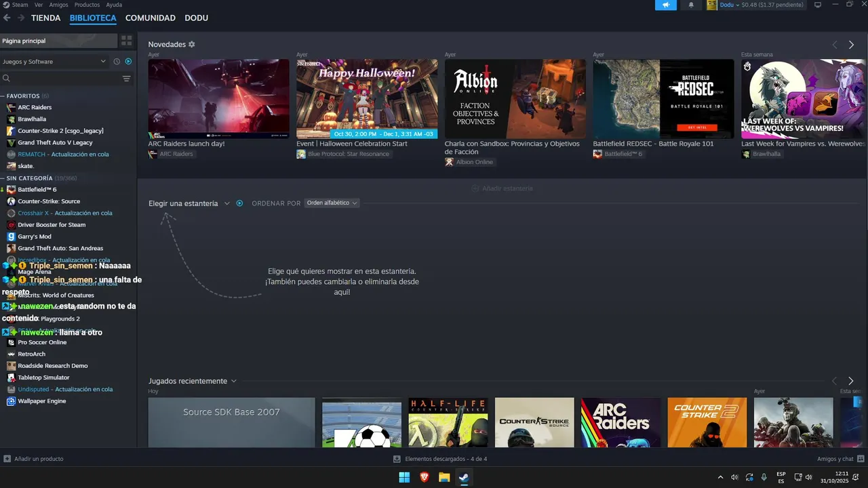
Task: Open the Ayuda menu
Action: click(x=114, y=5)
